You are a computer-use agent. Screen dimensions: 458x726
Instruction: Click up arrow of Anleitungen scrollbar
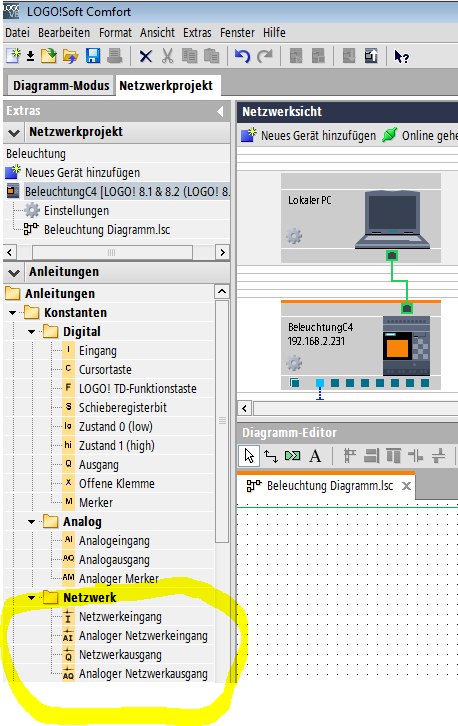[222, 292]
